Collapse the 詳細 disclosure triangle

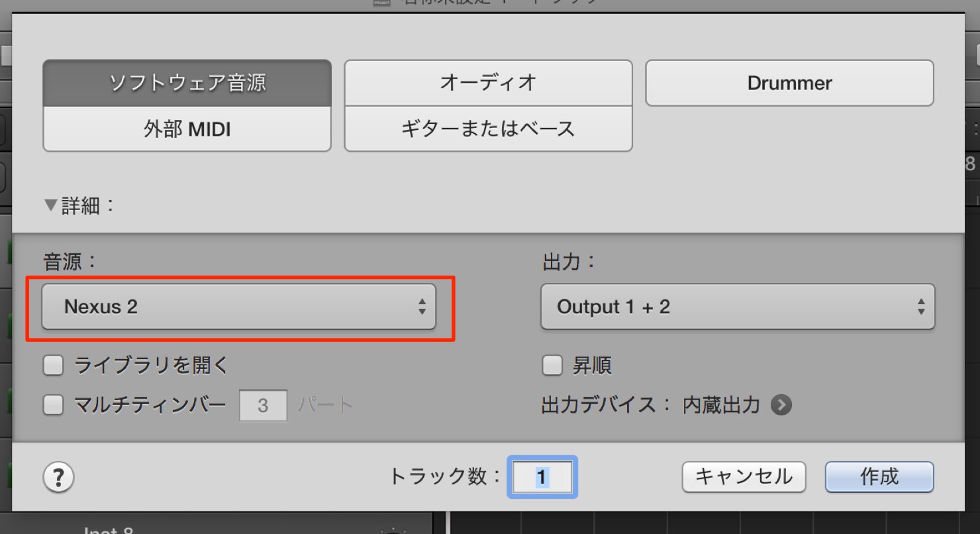51,206
